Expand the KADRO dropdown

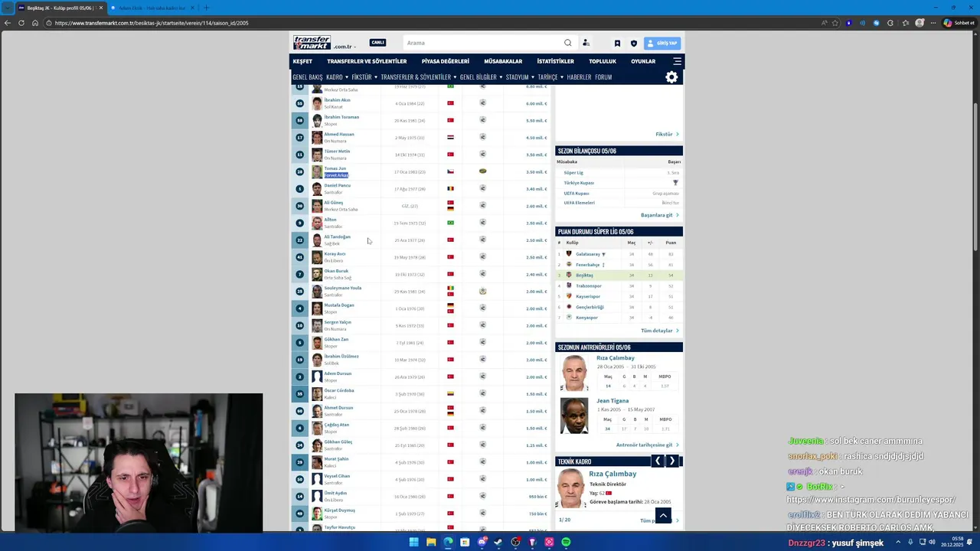coord(337,77)
